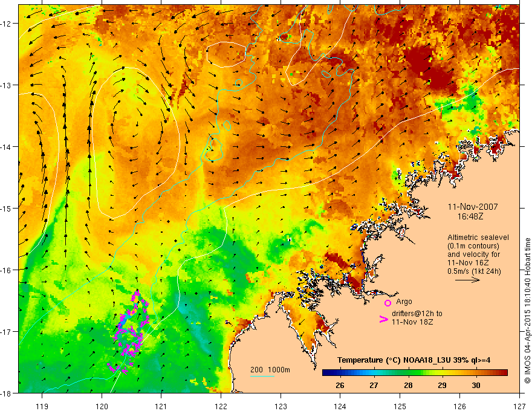Click the magenta drifters arrowhead legend symbol

pyautogui.click(x=384, y=319)
